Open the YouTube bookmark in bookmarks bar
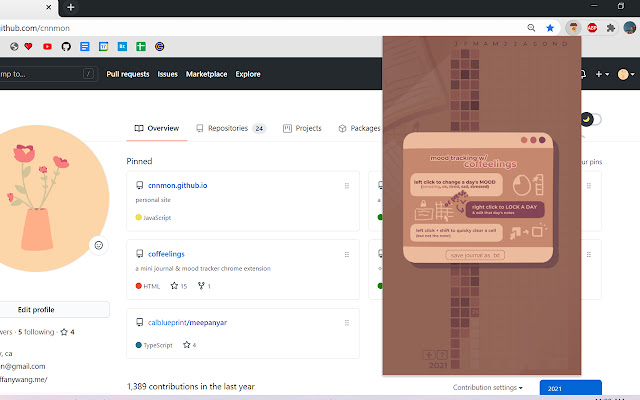Image resolution: width=640 pixels, height=400 pixels. tap(47, 47)
